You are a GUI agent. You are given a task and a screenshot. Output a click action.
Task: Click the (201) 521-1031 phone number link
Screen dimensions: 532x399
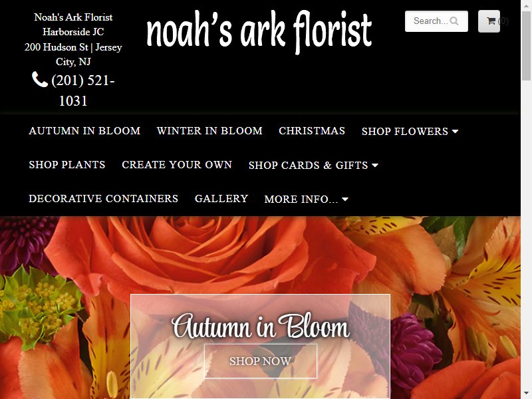[73, 90]
